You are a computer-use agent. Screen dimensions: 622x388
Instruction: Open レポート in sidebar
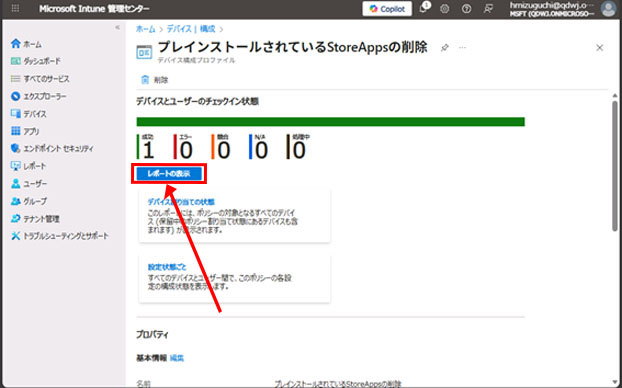click(x=29, y=166)
